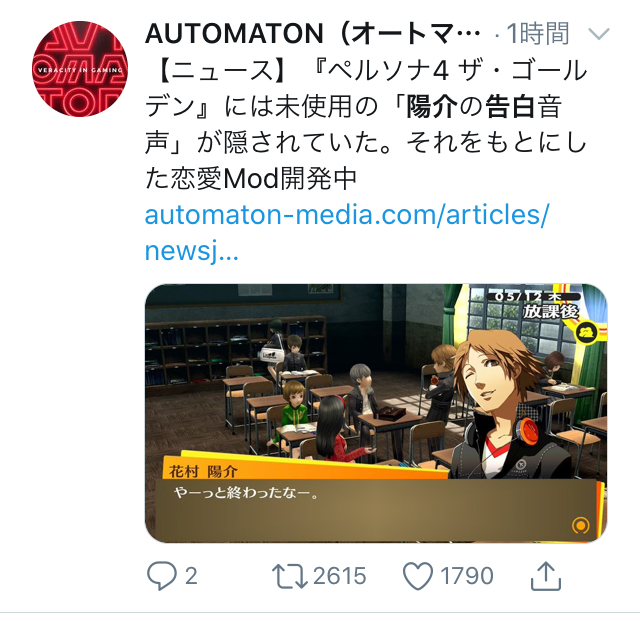Click the retweet arrows icon

tap(290, 576)
